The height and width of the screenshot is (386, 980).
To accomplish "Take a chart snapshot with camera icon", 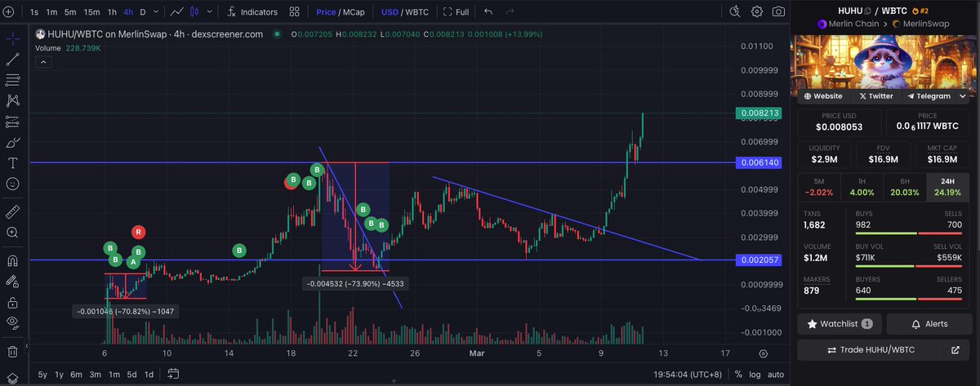I will (x=778, y=11).
